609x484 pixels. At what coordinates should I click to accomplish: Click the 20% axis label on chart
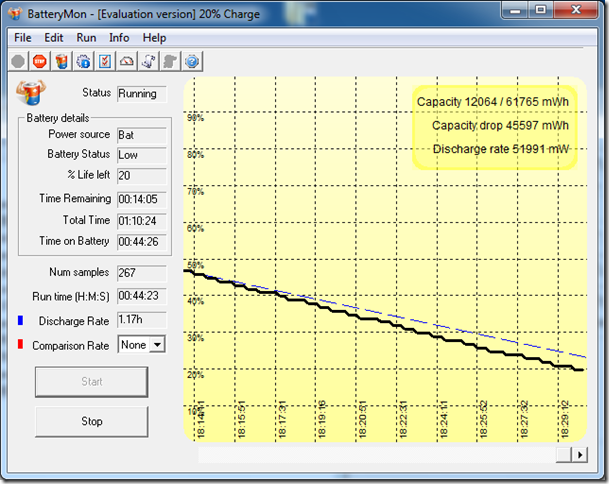(x=195, y=375)
